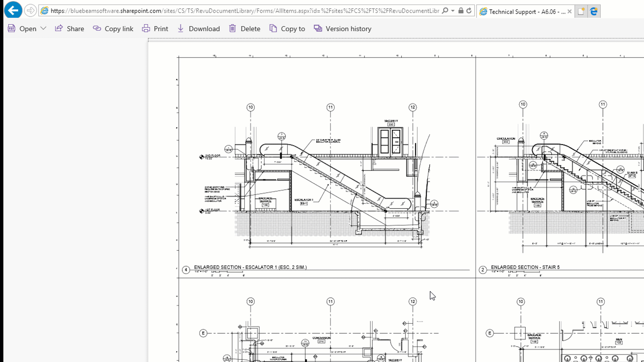Screen dimensions: 644x362
Task: Click the browser forward arrow button
Action: point(31,11)
